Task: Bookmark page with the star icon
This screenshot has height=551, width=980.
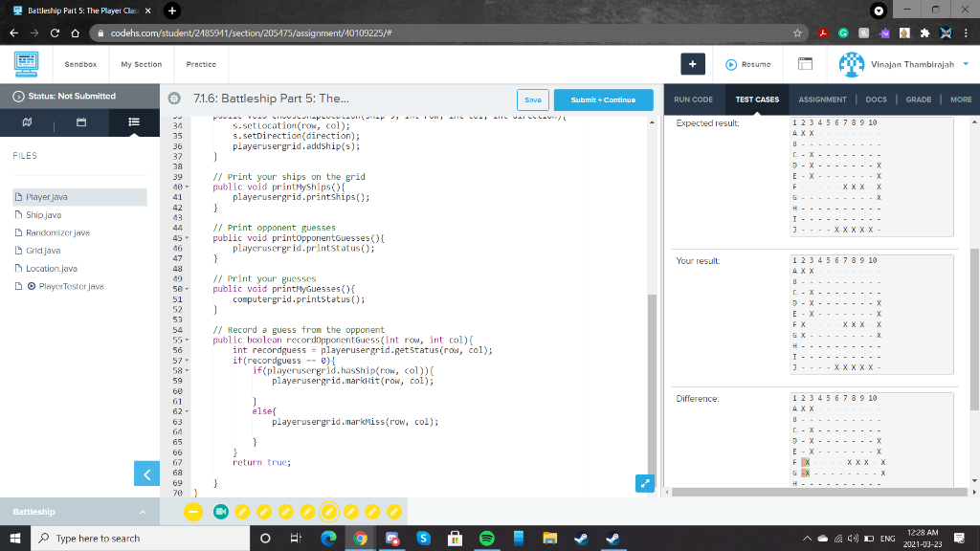Action: (797, 33)
